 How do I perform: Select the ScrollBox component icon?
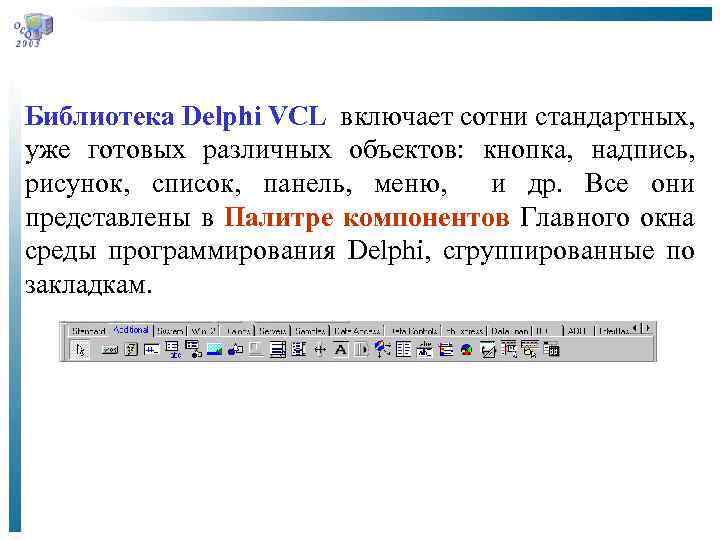[x=277, y=350]
